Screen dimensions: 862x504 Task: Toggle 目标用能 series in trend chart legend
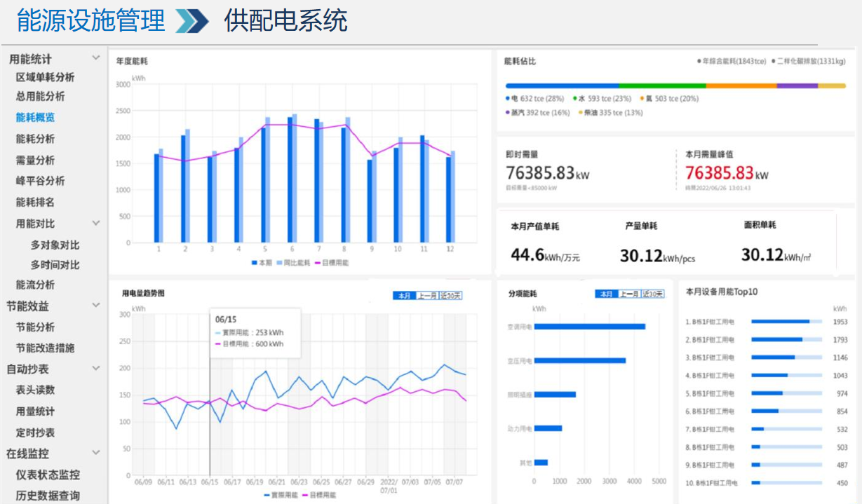[321, 495]
